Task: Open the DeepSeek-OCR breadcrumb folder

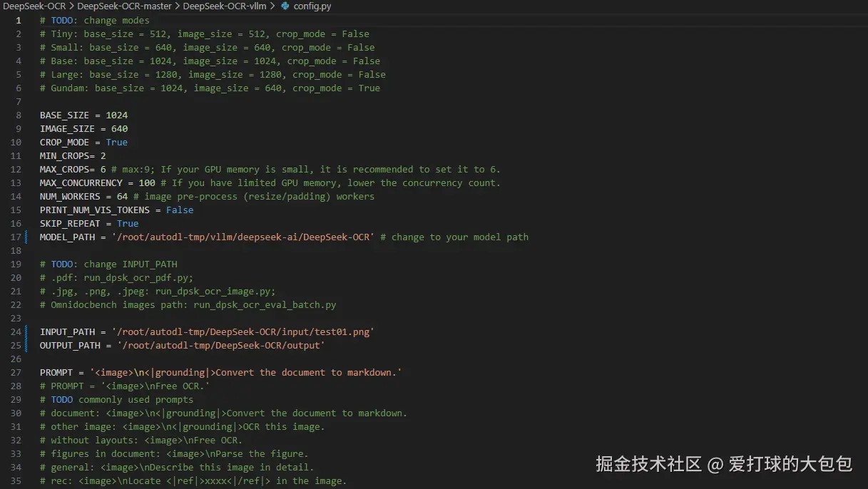Action: tap(34, 6)
